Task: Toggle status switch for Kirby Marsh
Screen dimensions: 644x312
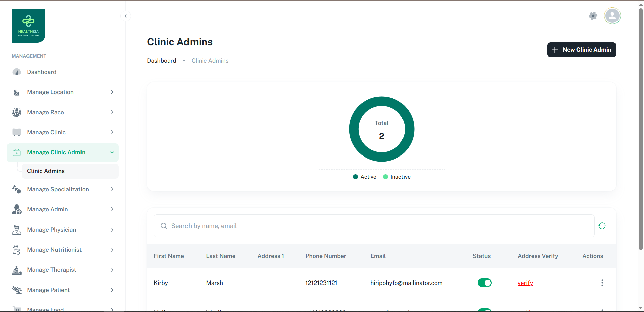Action: coord(484,283)
